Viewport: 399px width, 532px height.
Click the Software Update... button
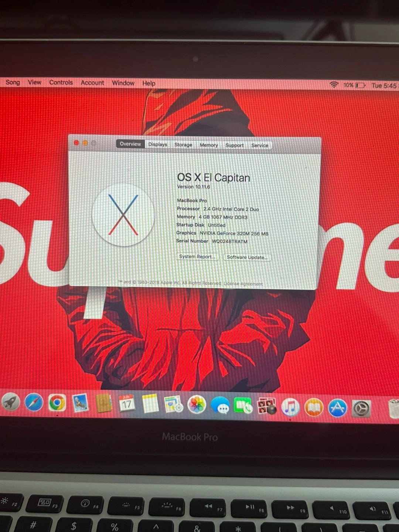(x=247, y=257)
